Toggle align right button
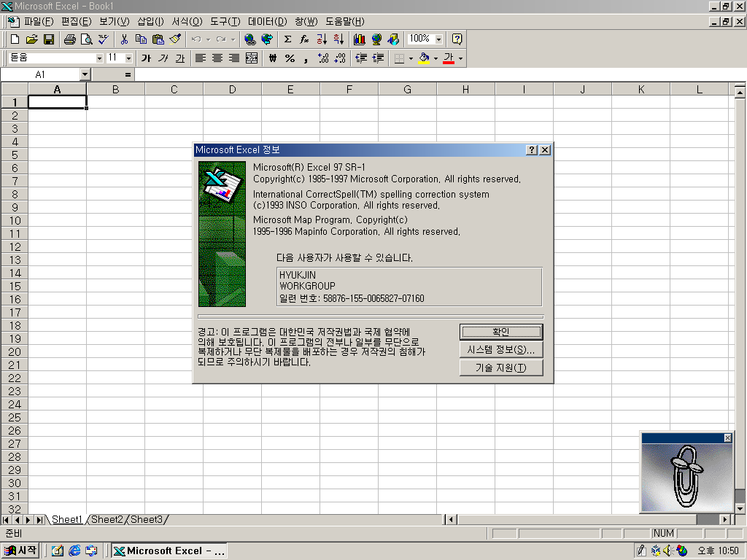This screenshot has width=747, height=560. [x=234, y=58]
